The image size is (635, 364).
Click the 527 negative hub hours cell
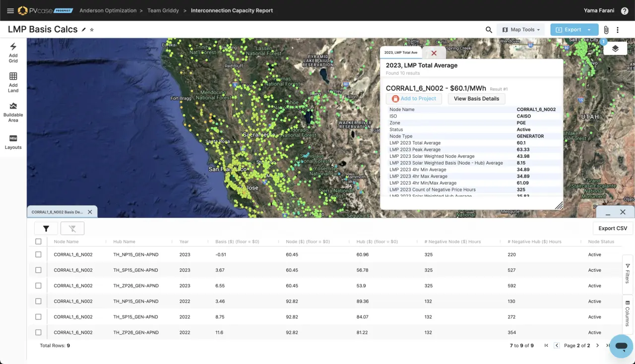(x=512, y=270)
